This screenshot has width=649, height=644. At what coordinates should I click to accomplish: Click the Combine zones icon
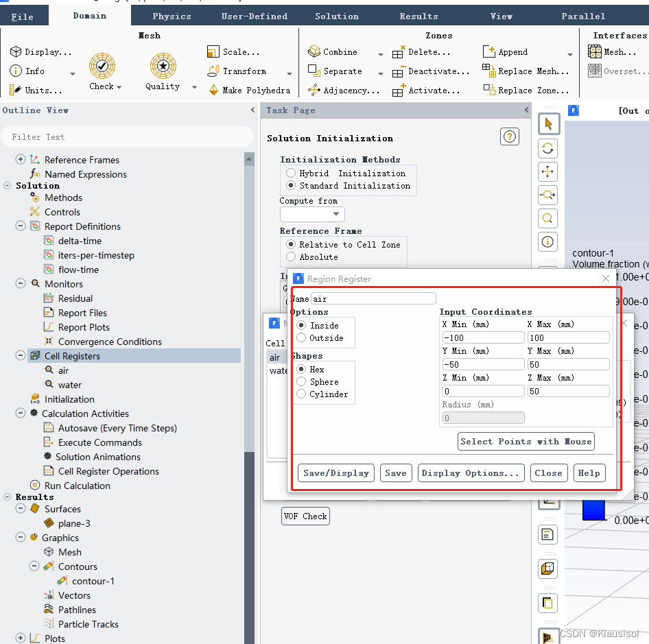314,52
